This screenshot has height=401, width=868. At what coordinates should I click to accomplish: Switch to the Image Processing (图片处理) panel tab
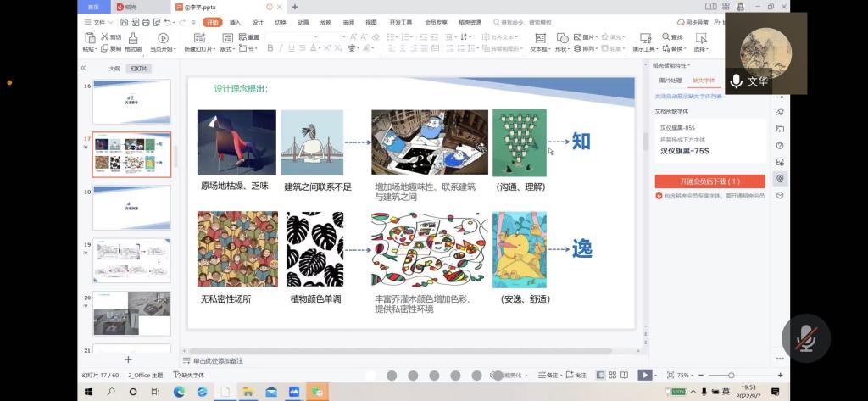670,81
